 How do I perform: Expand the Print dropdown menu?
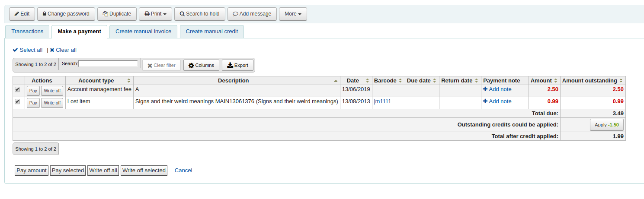click(155, 14)
